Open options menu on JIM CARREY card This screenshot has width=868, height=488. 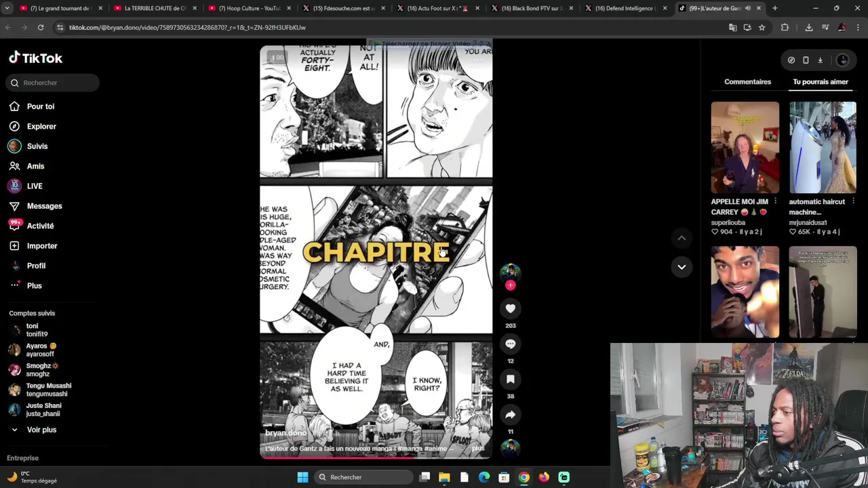775,201
